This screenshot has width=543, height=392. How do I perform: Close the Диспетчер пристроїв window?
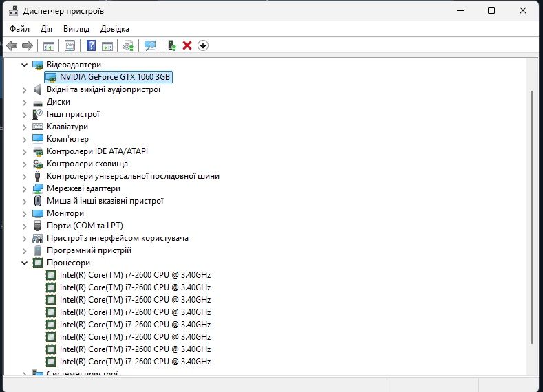[x=523, y=11]
